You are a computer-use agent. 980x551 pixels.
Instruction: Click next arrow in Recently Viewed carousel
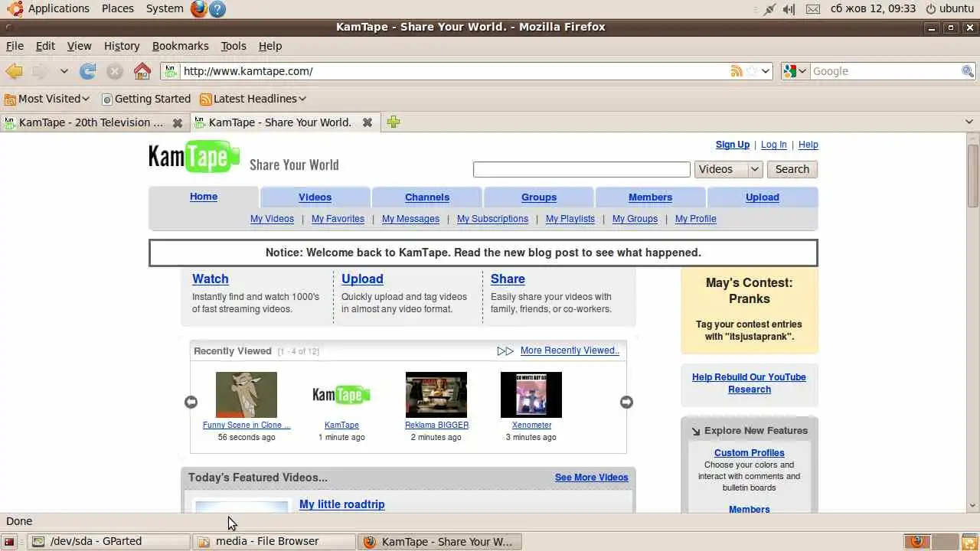(x=626, y=402)
